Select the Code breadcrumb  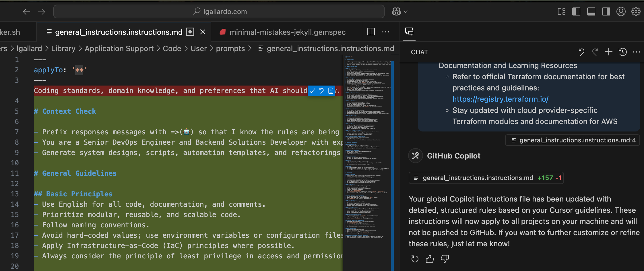pyautogui.click(x=172, y=49)
